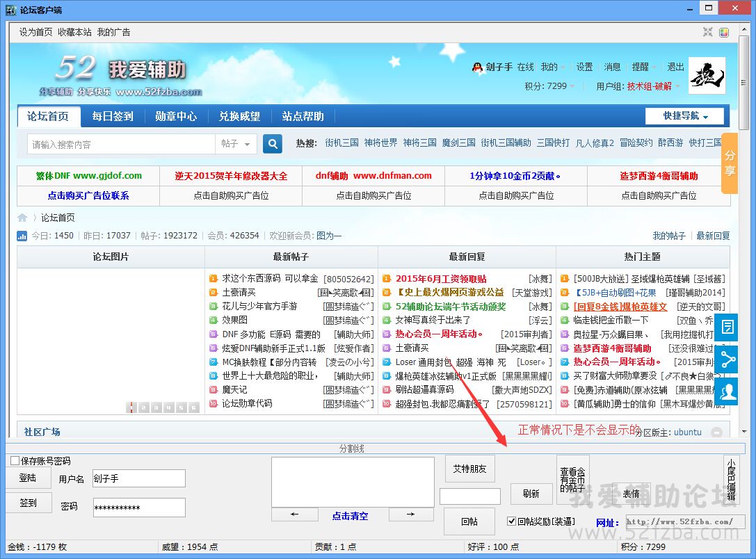Click the colorful square icon at top right
The width and height of the screenshot is (756, 559).
724,32
